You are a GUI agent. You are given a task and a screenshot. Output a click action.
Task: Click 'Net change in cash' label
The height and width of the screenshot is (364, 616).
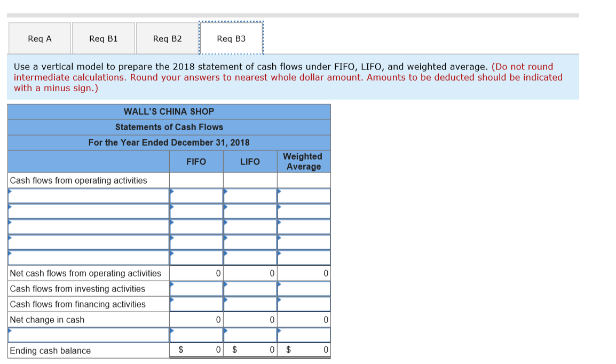coord(47,320)
